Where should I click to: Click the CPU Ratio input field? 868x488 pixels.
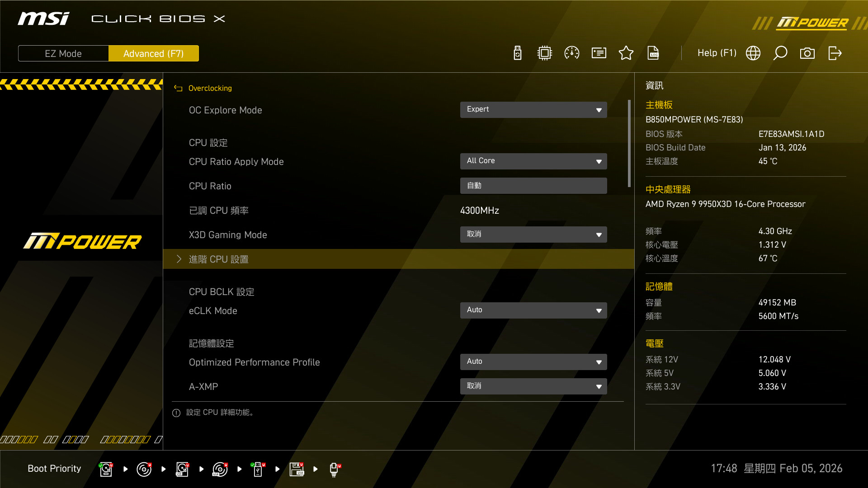(x=533, y=186)
